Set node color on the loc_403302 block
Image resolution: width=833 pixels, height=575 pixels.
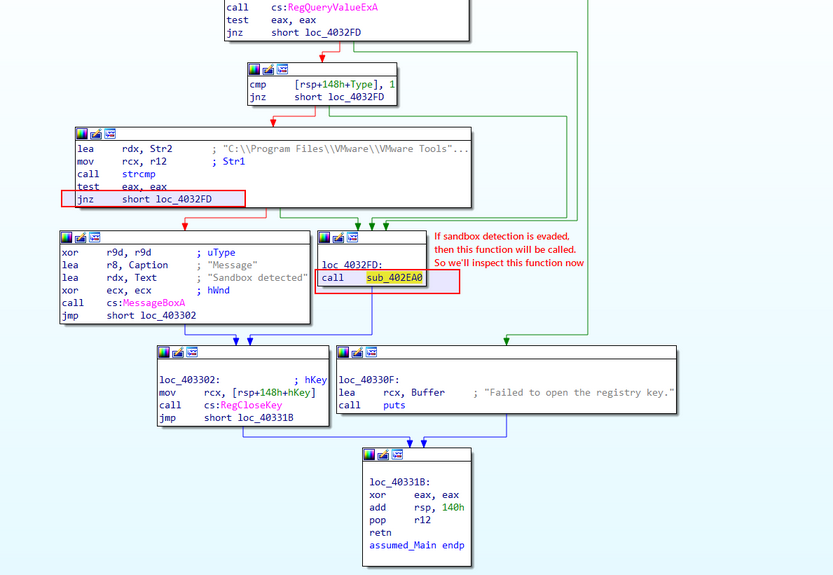tap(164, 352)
